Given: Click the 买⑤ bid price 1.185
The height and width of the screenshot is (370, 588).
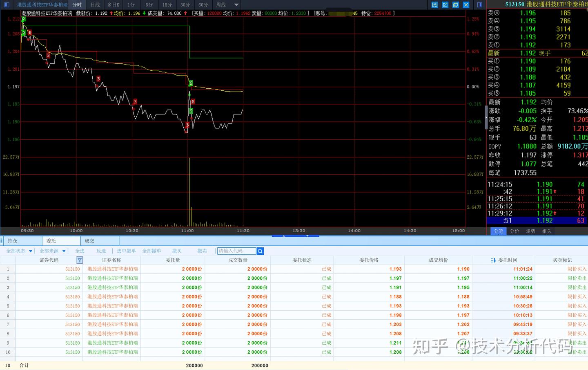Looking at the screenshot, I should [528, 93].
